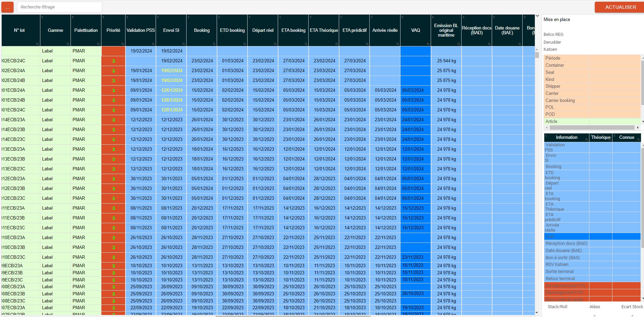Open search for the Envoi SI column
The width and height of the screenshot is (644, 317).
(184, 44)
